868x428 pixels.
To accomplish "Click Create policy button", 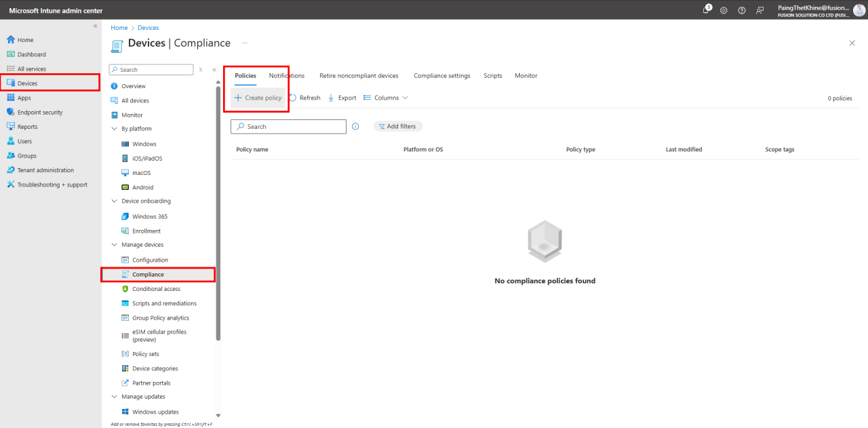I will click(258, 98).
